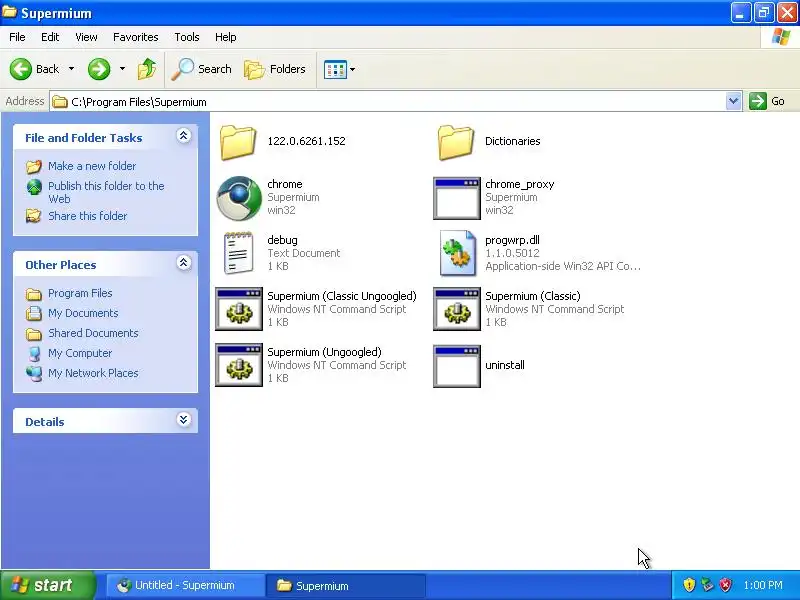Click Publish this folder to the Web
Image resolution: width=800 pixels, height=600 pixels.
106,192
